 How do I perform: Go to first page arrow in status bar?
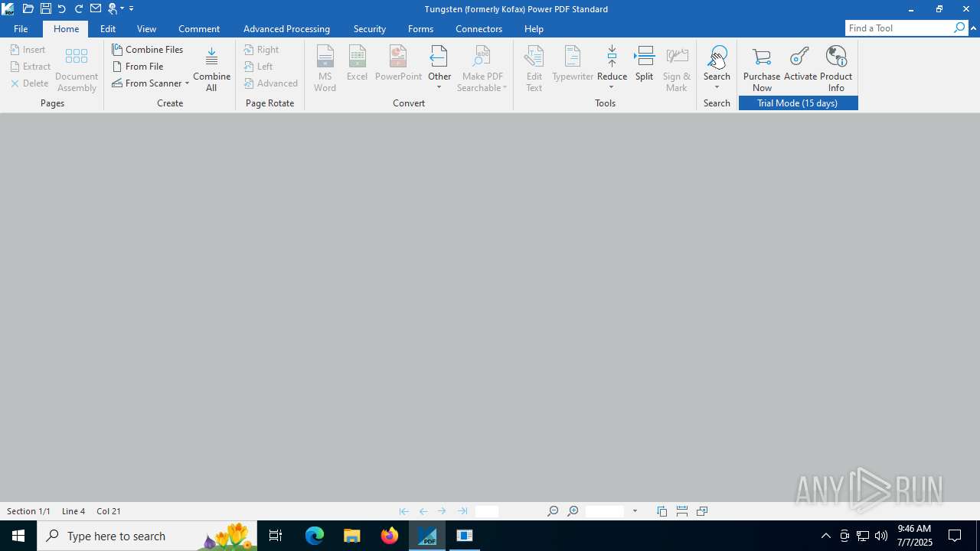pyautogui.click(x=403, y=511)
